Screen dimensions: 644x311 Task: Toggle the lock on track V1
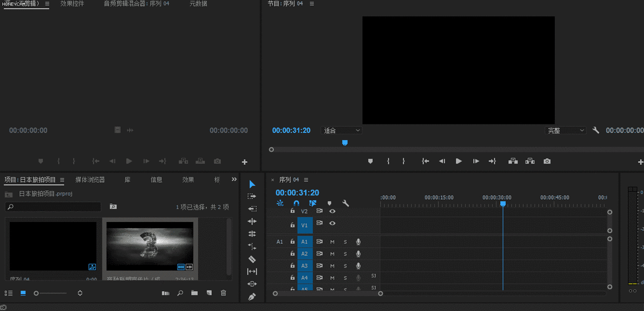(x=292, y=225)
